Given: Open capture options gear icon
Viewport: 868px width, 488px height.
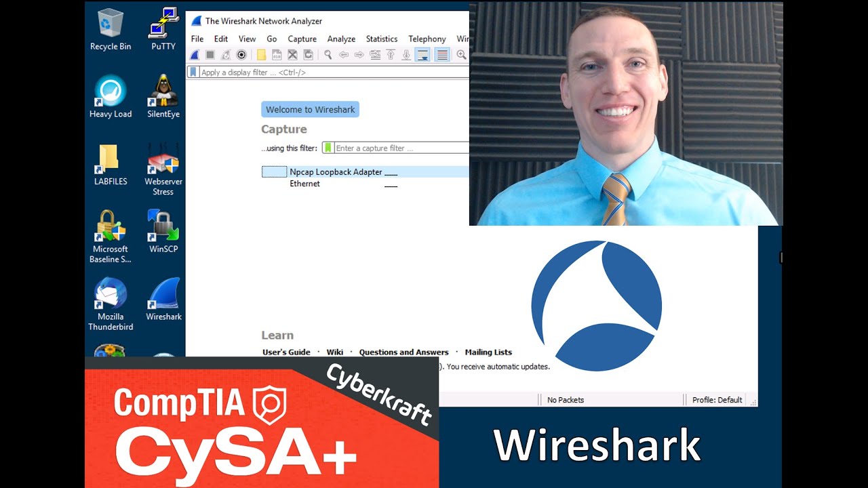Looking at the screenshot, I should tap(241, 55).
